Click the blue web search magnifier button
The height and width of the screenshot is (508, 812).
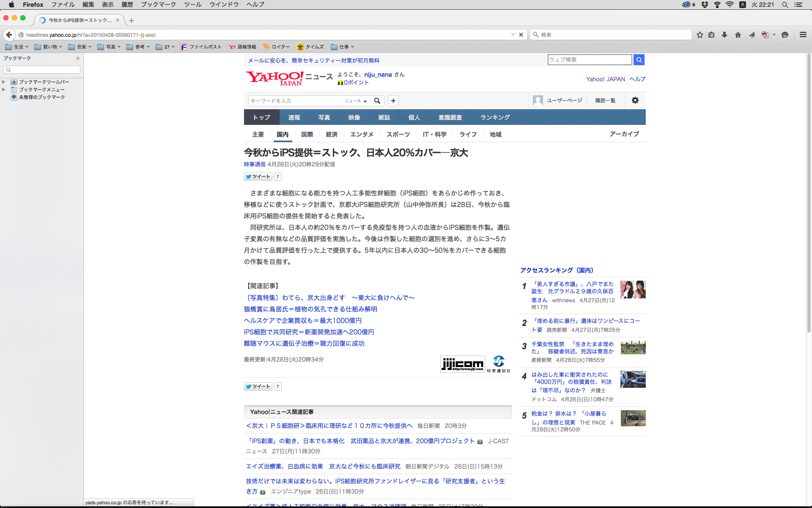[x=639, y=60]
